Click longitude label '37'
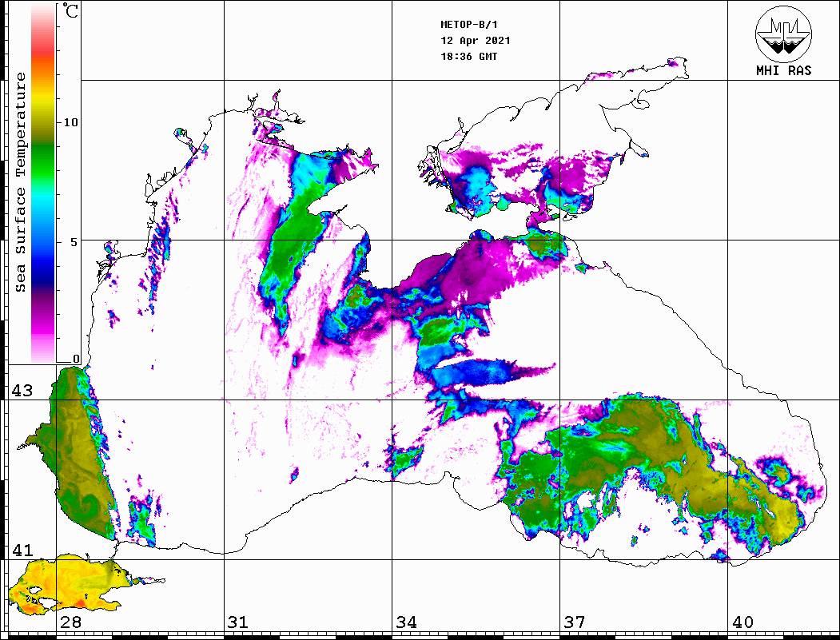The width and height of the screenshot is (840, 640). click(x=575, y=622)
